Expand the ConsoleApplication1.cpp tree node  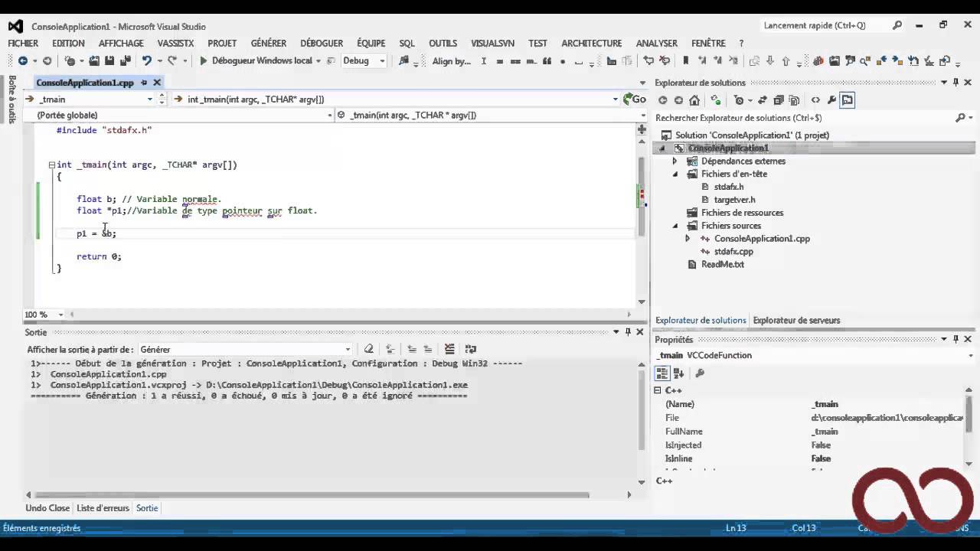point(687,239)
